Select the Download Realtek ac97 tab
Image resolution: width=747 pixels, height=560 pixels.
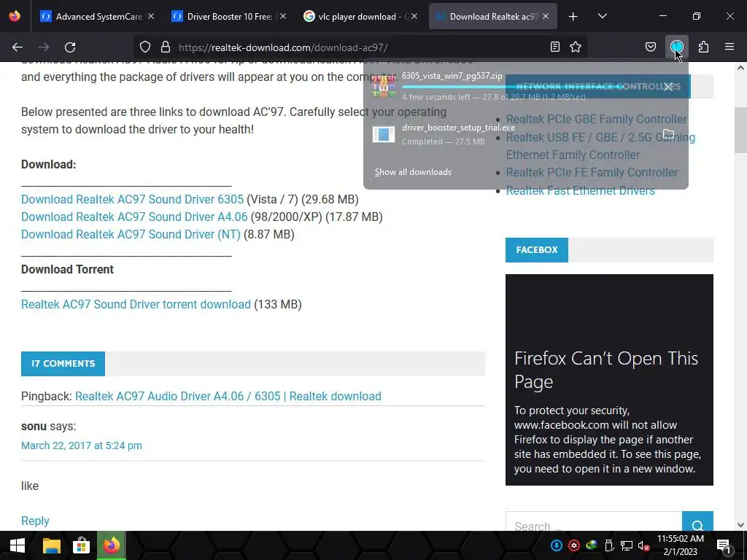coord(491,17)
